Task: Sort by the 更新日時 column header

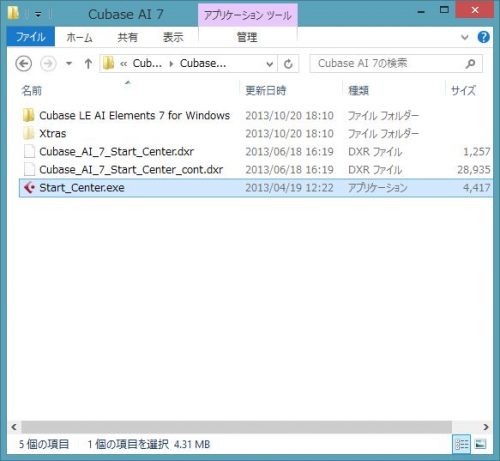Action: [266, 90]
